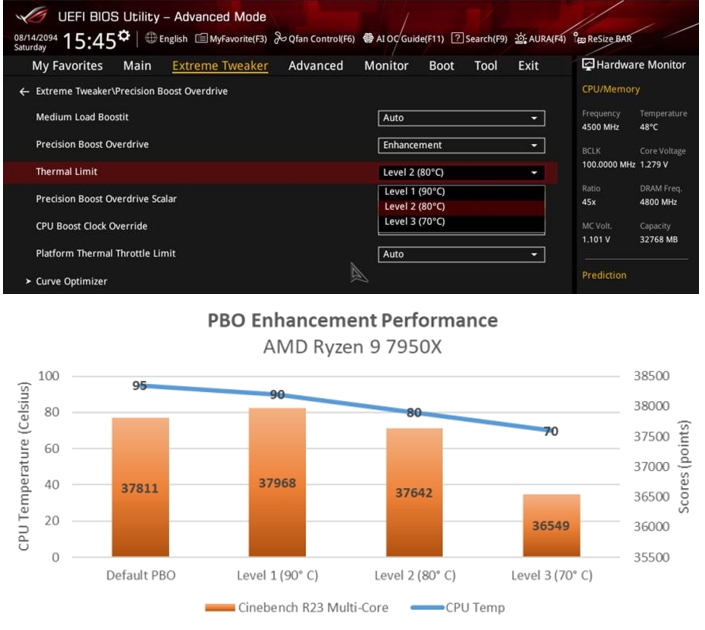Click the Level 3 bar labeled 36549
705x630 pixels.
[x=551, y=526]
